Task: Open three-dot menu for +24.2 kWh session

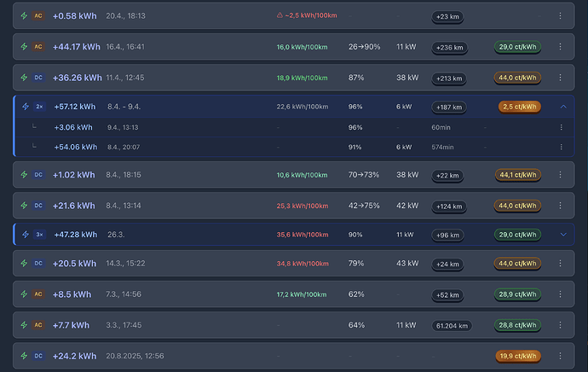Action: pos(560,356)
